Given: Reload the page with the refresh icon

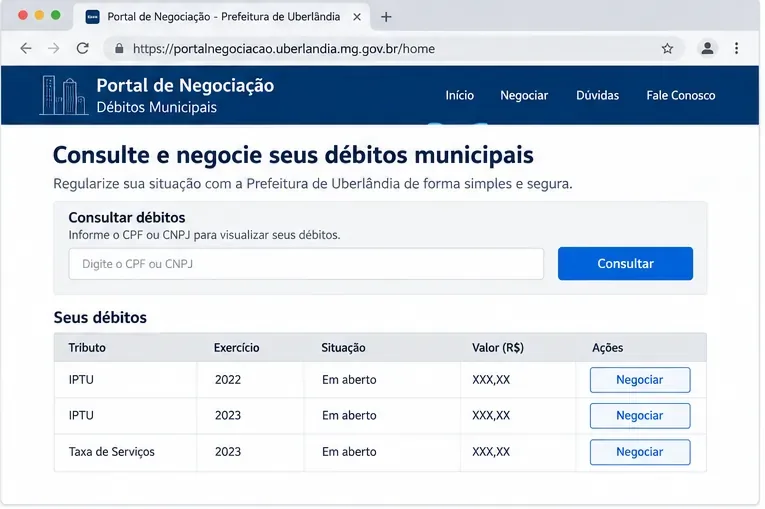Looking at the screenshot, I should [82, 48].
